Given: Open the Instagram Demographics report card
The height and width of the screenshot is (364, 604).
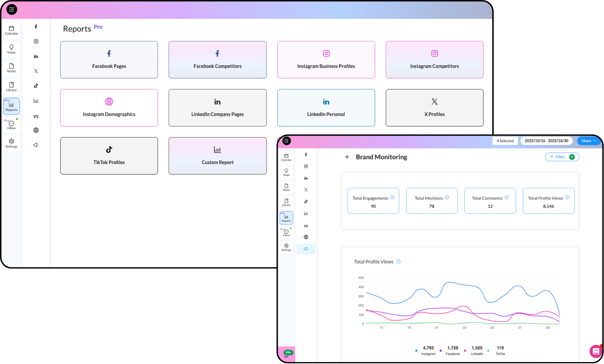Looking at the screenshot, I should click(109, 108).
